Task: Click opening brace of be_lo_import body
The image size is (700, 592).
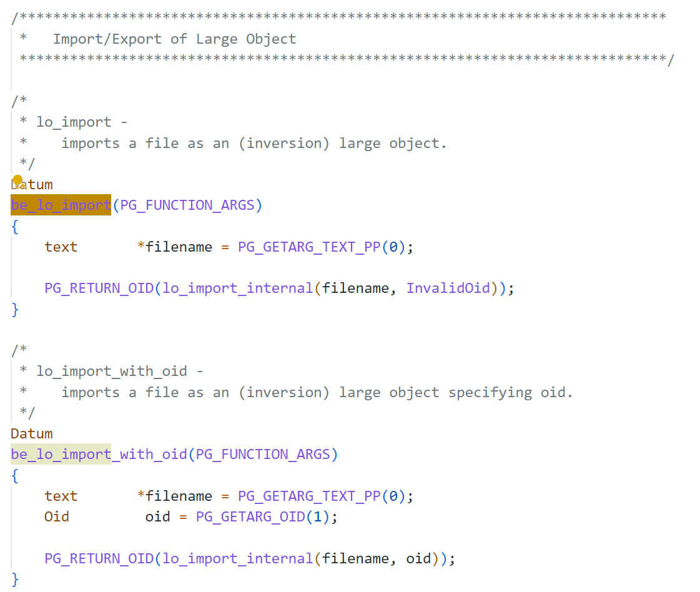Action: (x=15, y=226)
